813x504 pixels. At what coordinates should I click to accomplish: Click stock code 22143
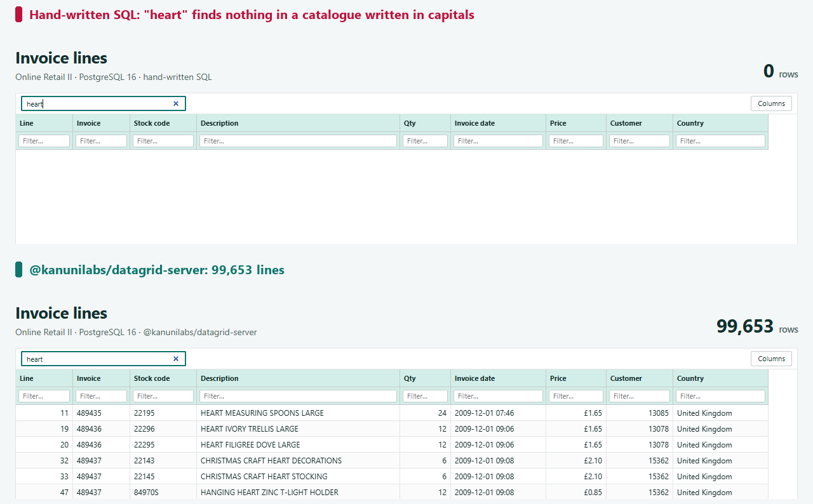click(163, 461)
